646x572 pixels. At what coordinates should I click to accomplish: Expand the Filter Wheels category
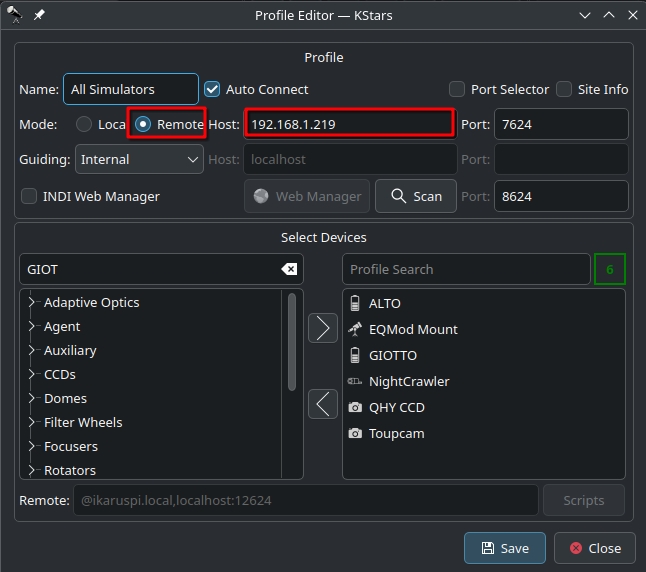click(x=32, y=422)
